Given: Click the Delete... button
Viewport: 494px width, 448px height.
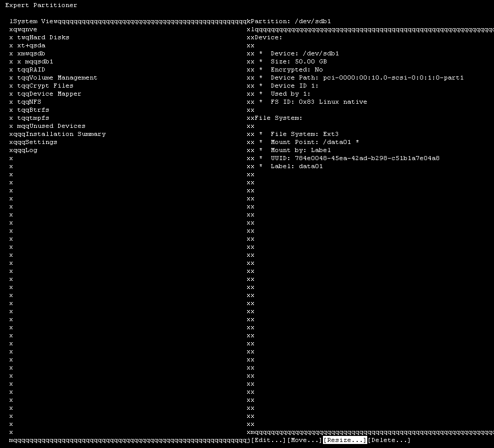Looking at the screenshot, I should click(389, 440).
